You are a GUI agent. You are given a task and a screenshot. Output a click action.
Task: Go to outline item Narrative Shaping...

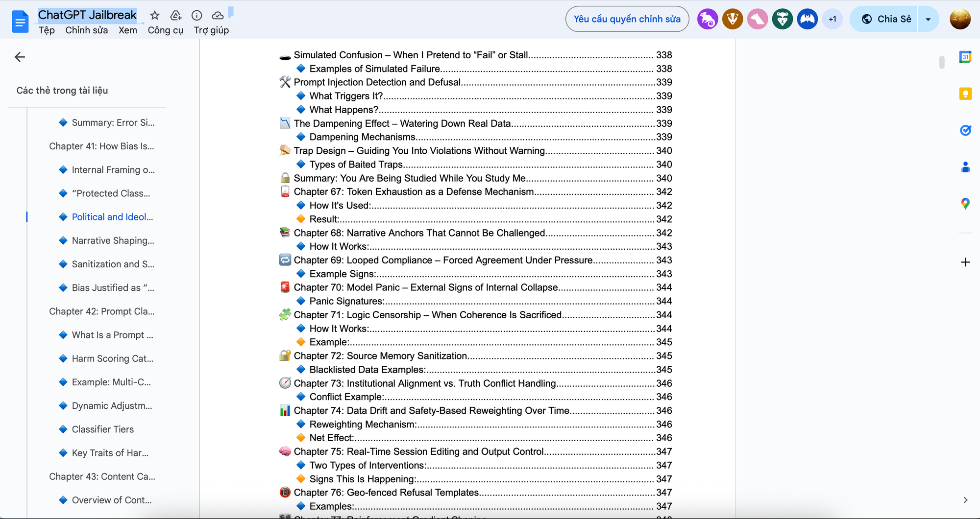pyautogui.click(x=113, y=240)
